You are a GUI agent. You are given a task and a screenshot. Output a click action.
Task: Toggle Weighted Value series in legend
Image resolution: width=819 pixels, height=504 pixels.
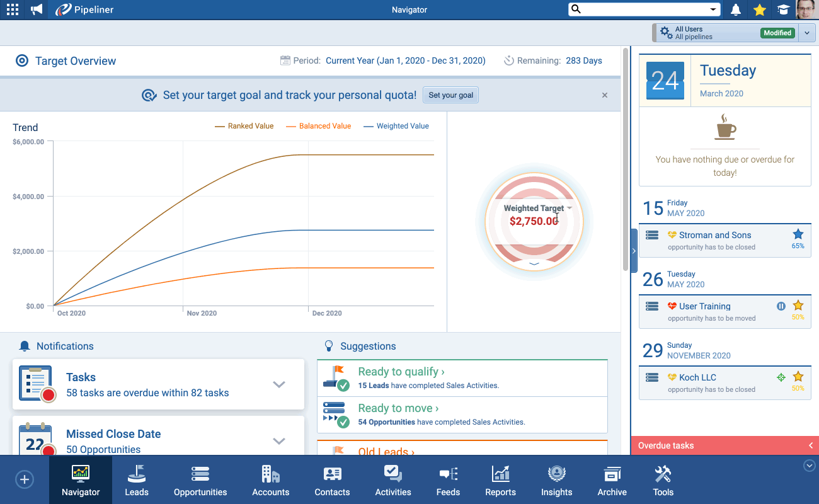point(396,126)
